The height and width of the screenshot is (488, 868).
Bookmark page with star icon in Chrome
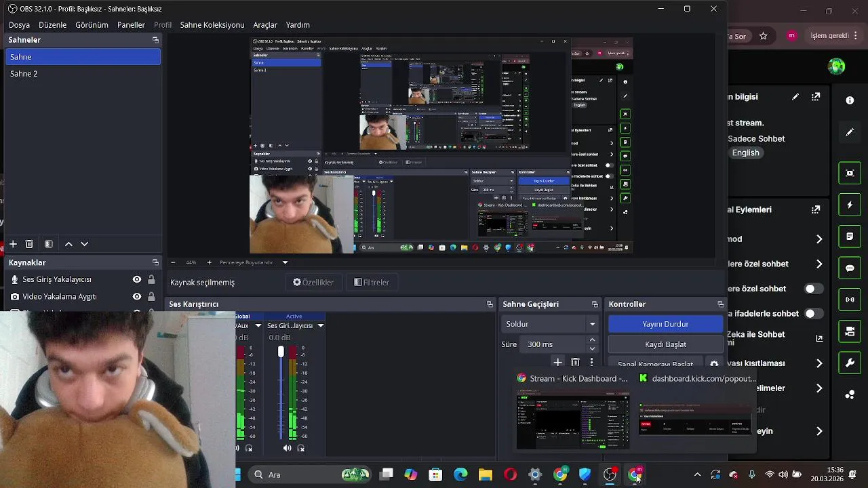pyautogui.click(x=763, y=36)
